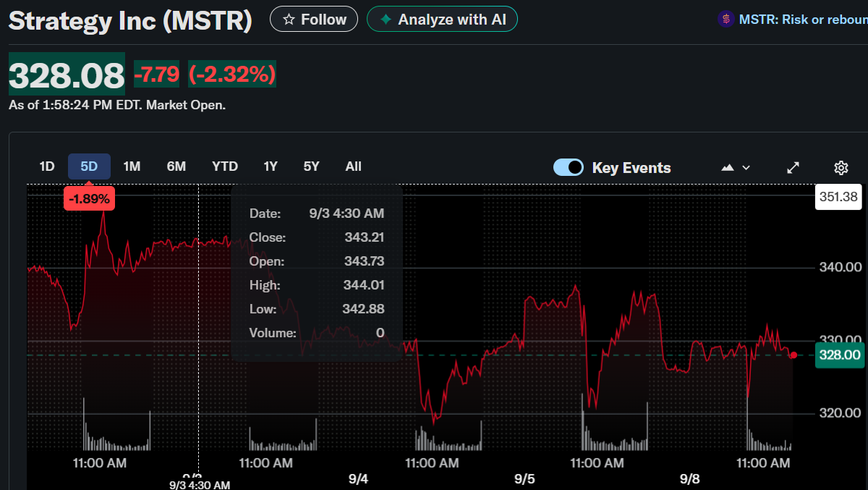Click the tooltip Open value 343.73
The width and height of the screenshot is (868, 490).
pos(365,261)
